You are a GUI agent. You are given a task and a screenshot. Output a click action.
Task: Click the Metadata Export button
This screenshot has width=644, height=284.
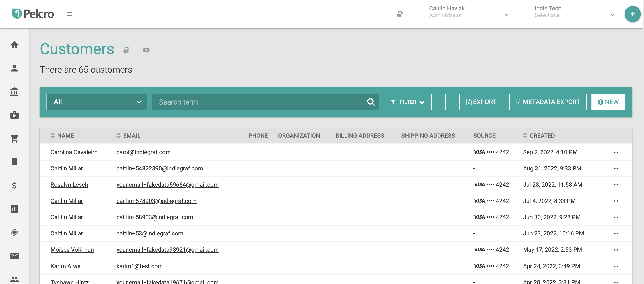click(x=547, y=102)
